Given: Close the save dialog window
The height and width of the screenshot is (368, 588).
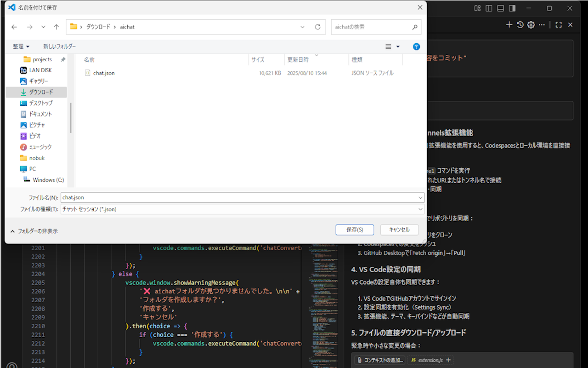Looking at the screenshot, I should tap(419, 7).
